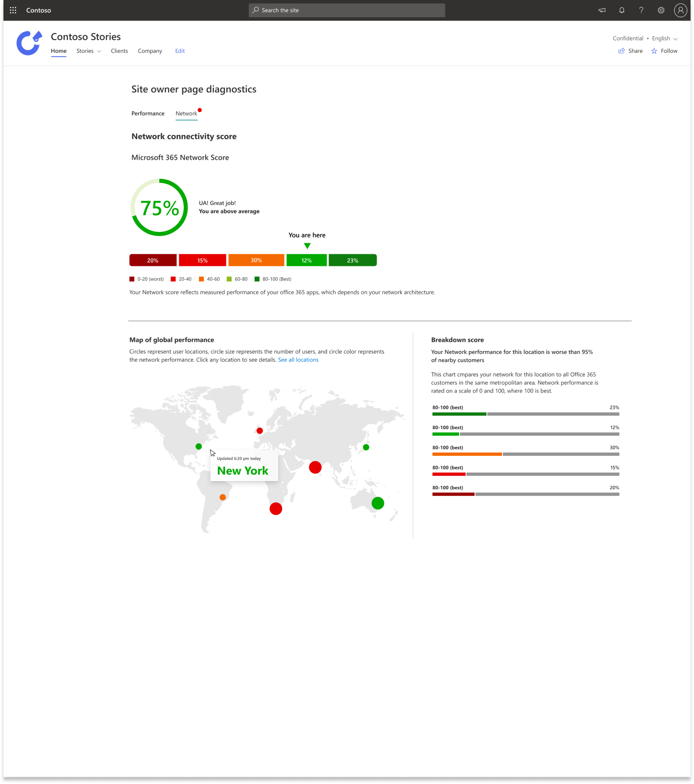
Task: Click the New York location tooltip
Action: click(244, 466)
